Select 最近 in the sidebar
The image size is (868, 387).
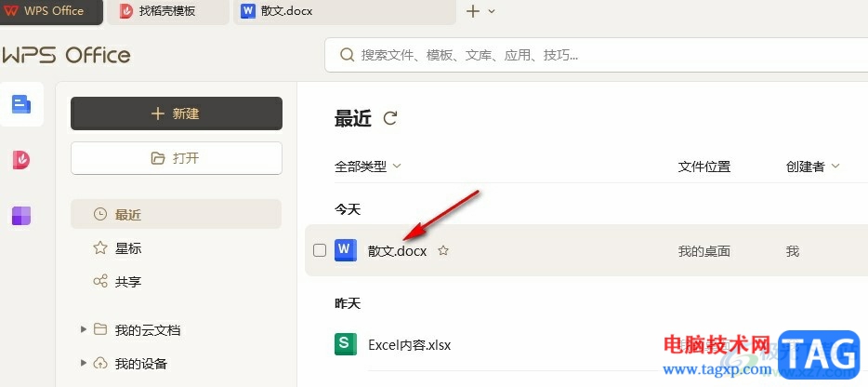176,214
